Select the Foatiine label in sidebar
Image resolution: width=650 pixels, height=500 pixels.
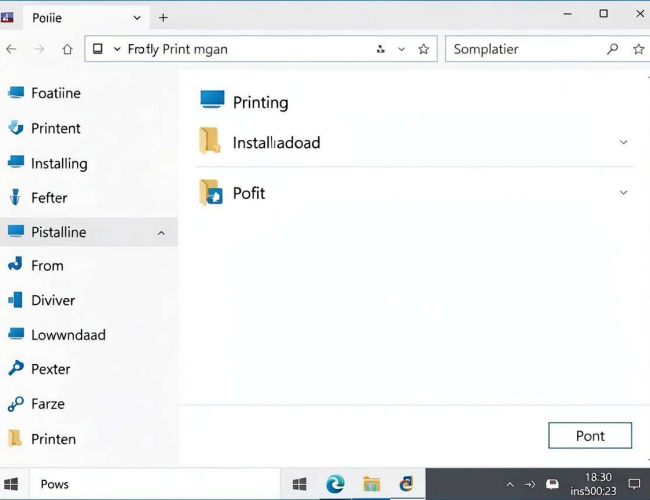click(x=56, y=93)
